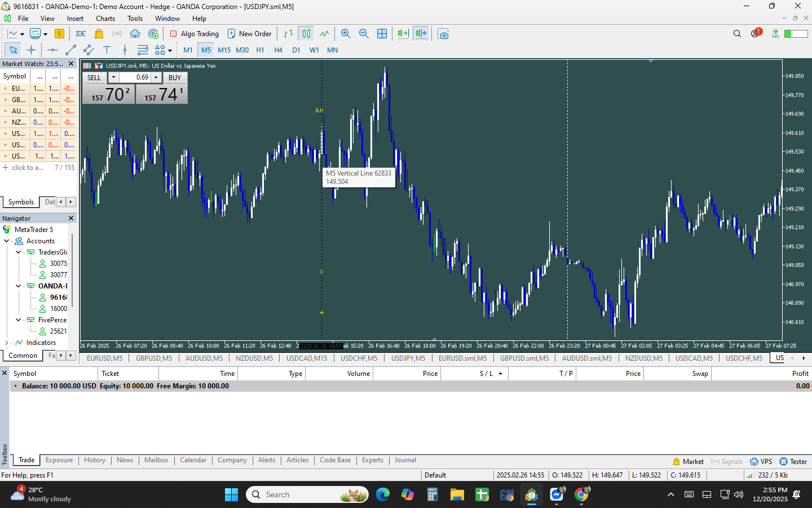Switch chart to line chart mode
812x508 pixels.
[x=324, y=34]
